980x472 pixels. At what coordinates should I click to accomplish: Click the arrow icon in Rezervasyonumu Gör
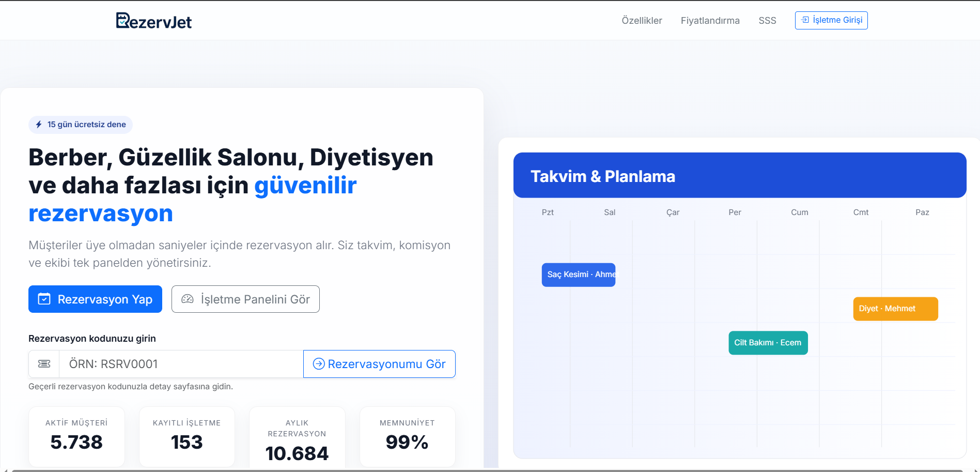(319, 363)
